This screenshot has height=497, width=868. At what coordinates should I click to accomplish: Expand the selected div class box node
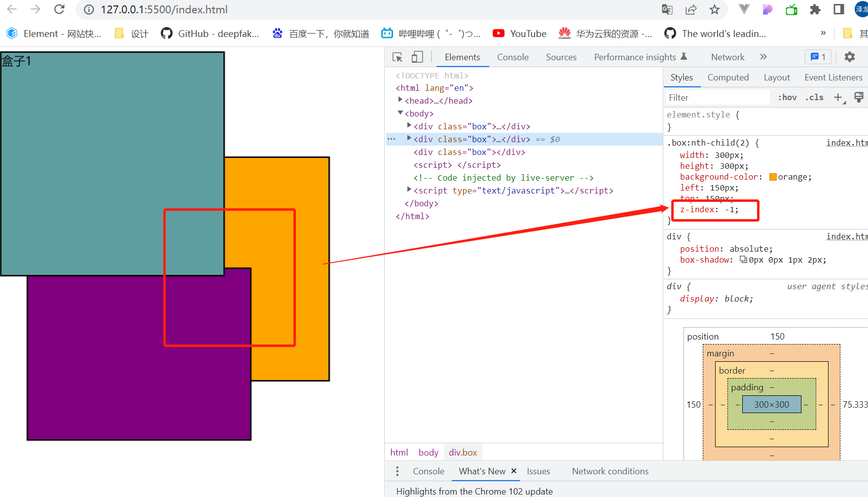point(409,139)
